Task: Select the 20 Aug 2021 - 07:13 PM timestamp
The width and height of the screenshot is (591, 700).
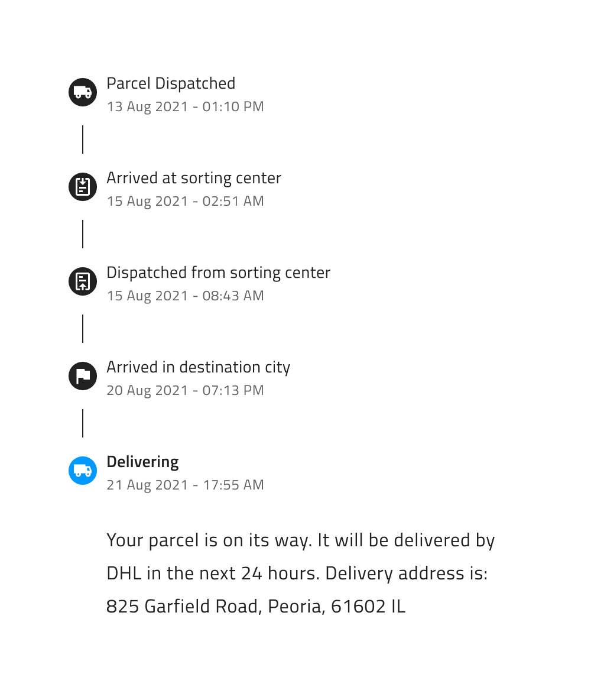Action: point(185,390)
